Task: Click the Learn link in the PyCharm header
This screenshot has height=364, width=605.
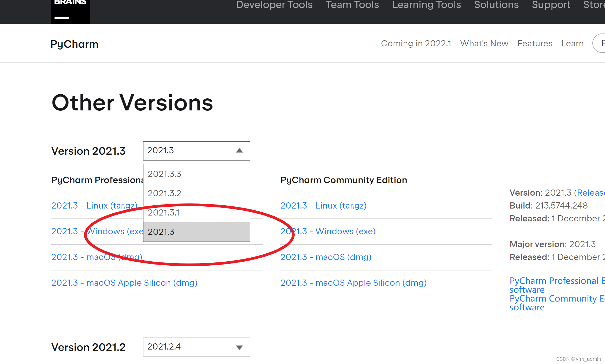Action: [572, 43]
